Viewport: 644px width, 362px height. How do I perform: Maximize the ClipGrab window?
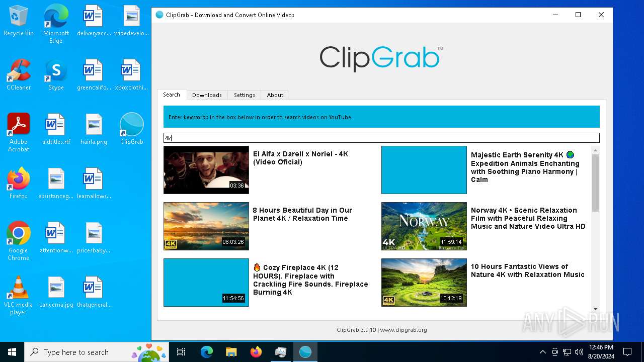pyautogui.click(x=578, y=15)
